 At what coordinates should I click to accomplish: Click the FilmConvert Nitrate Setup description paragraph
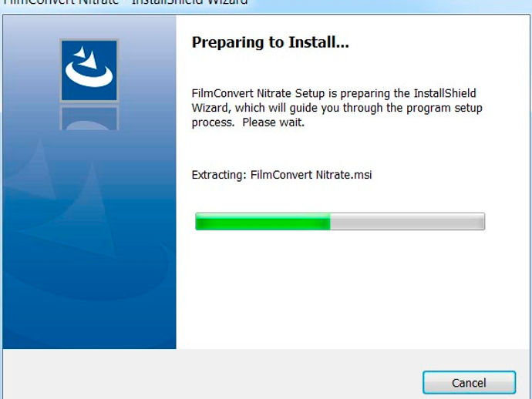point(337,108)
